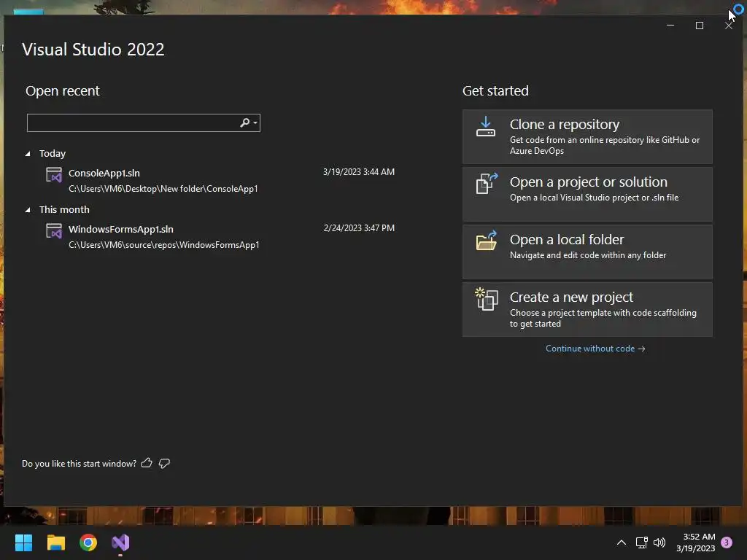Start Create a new project
The width and height of the screenshot is (747, 560).
click(587, 309)
